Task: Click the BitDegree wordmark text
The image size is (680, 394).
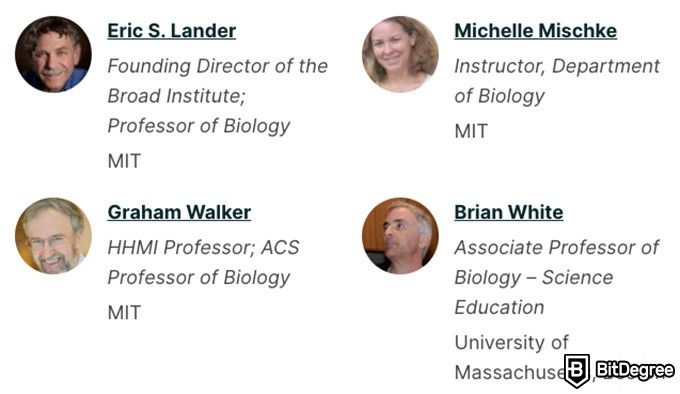Action: pos(635,370)
